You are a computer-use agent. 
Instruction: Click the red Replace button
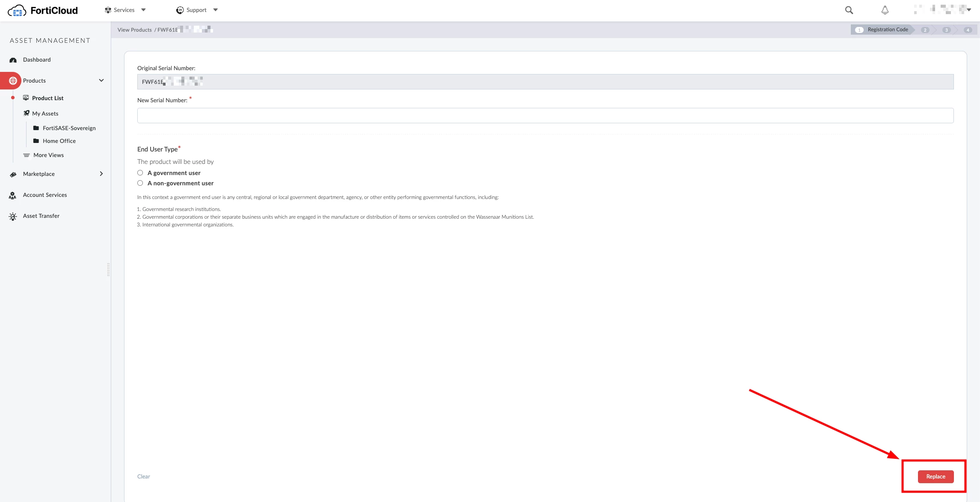pyautogui.click(x=936, y=476)
